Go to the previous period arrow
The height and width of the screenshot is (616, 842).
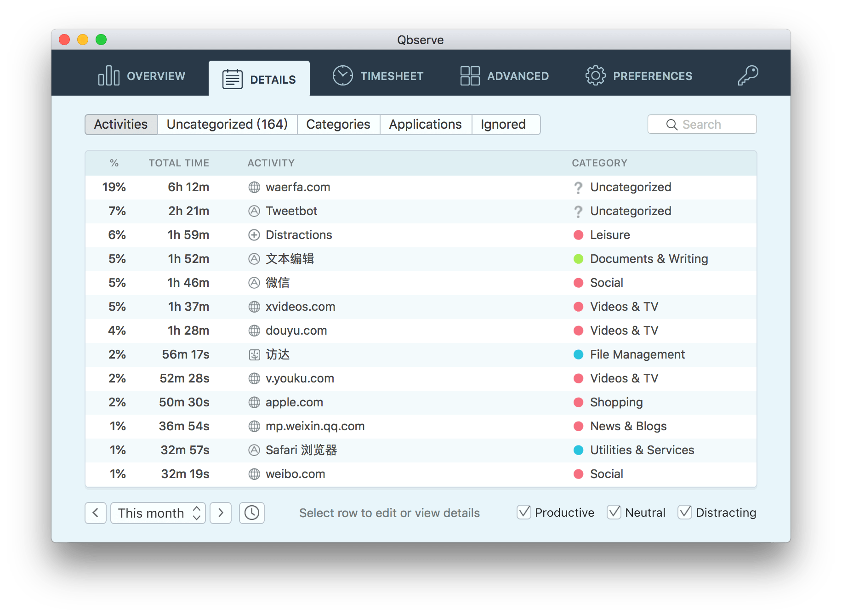click(x=96, y=513)
